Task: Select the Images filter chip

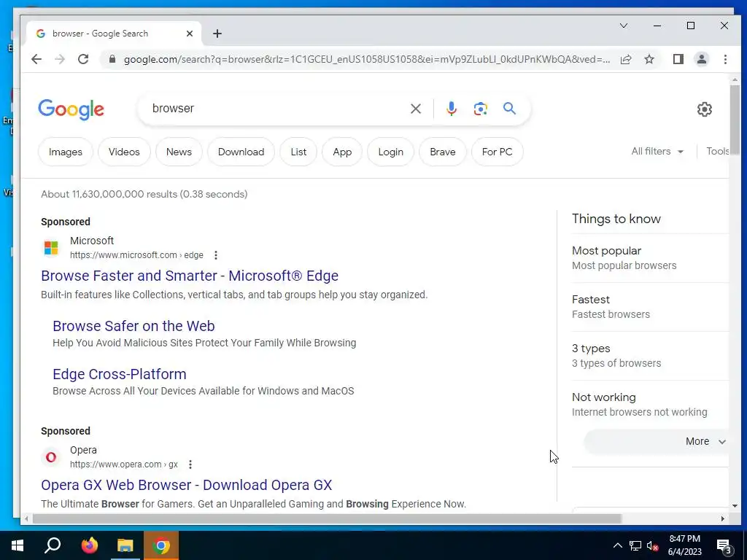Action: click(65, 152)
